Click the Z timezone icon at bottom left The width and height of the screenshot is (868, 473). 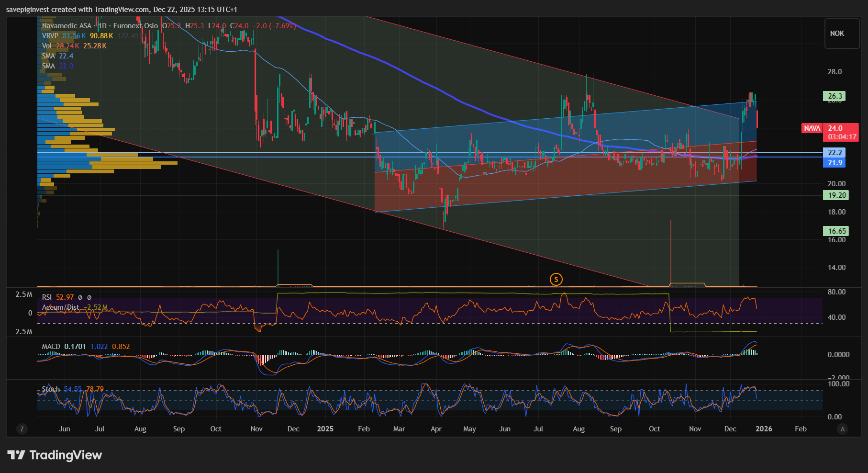[22, 429]
